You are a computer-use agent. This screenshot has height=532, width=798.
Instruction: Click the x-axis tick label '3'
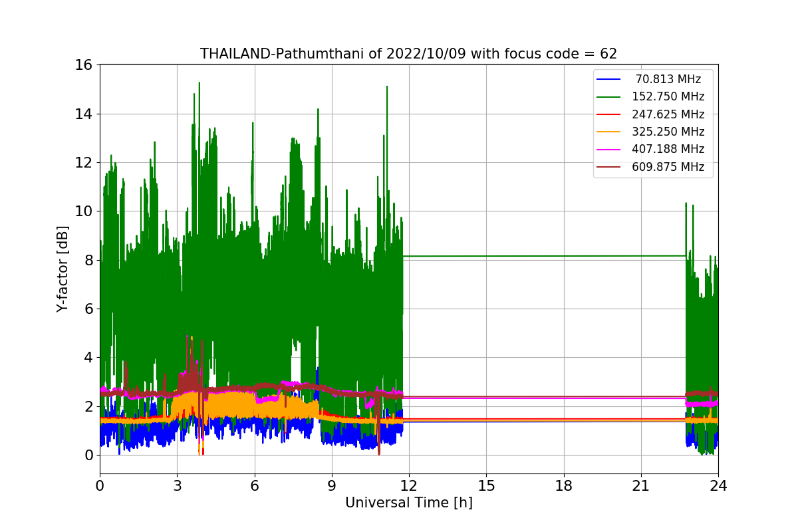(177, 485)
